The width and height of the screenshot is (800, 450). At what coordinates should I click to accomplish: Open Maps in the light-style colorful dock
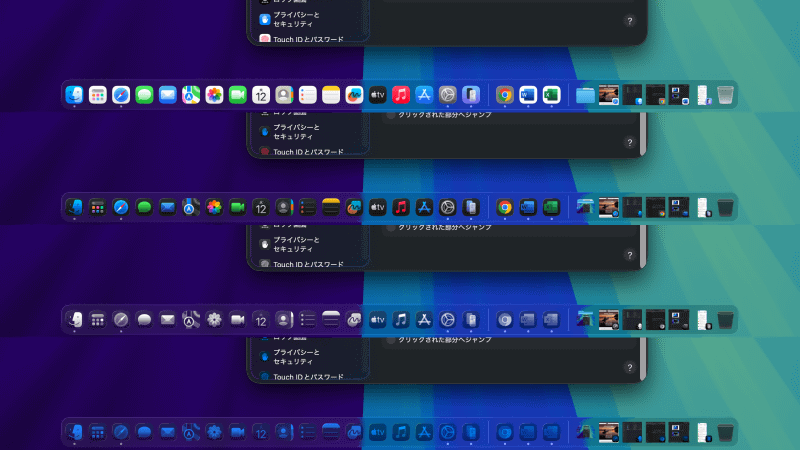click(x=191, y=94)
